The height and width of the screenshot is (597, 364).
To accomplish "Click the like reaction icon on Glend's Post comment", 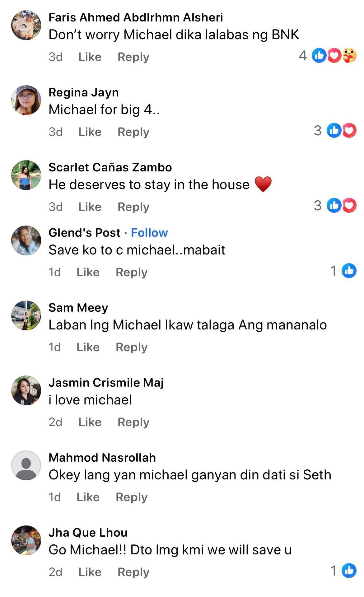I will click(x=349, y=271).
